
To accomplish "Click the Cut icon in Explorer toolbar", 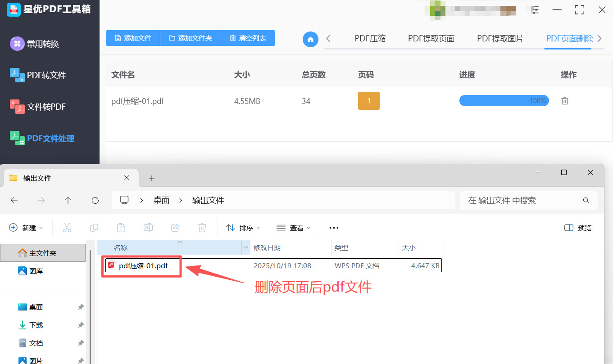I will point(67,228).
